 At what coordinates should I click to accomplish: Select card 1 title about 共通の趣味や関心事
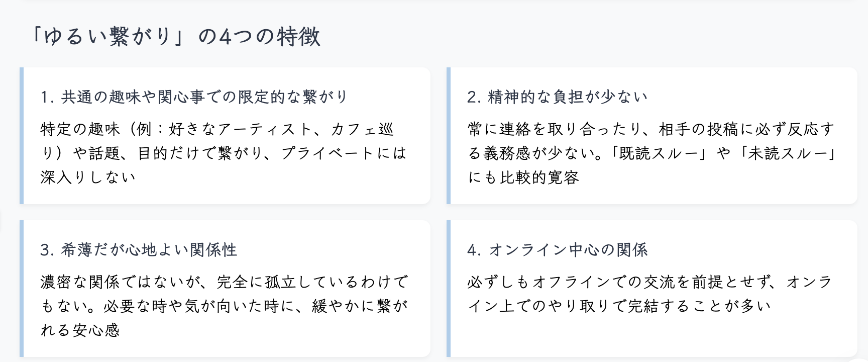(194, 97)
